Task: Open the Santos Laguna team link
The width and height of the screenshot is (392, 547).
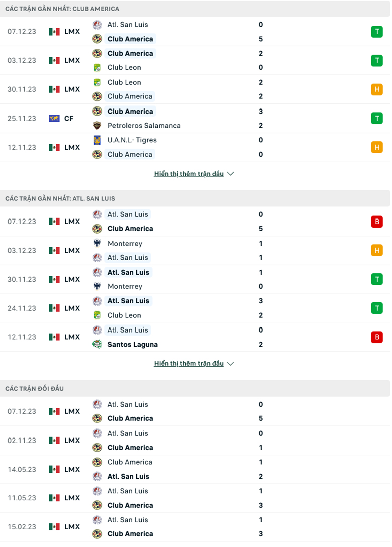Action: tap(132, 344)
